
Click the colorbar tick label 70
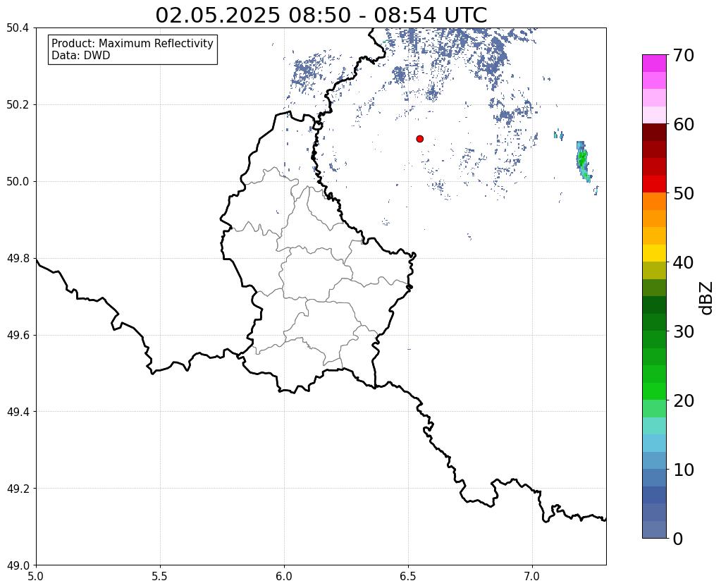(684, 55)
